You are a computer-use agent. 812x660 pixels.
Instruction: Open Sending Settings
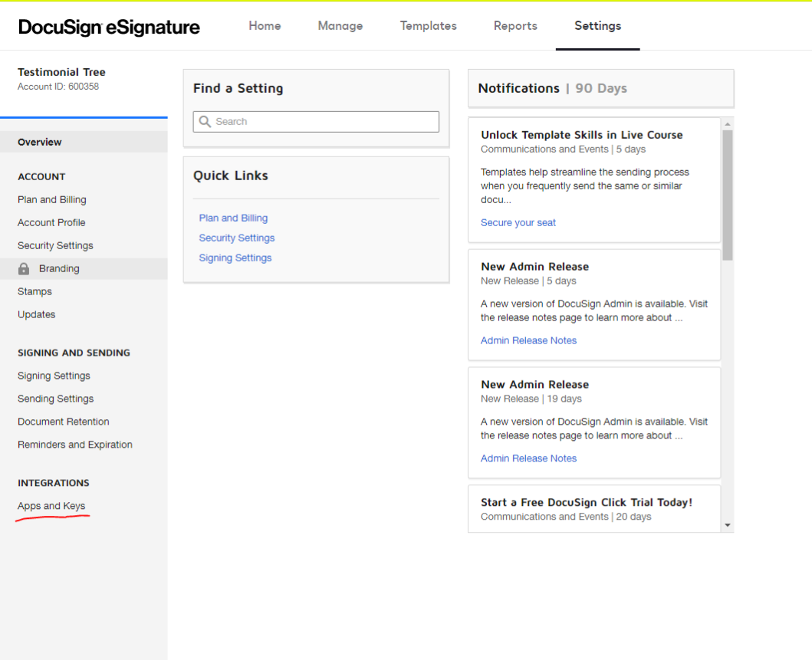[55, 399]
